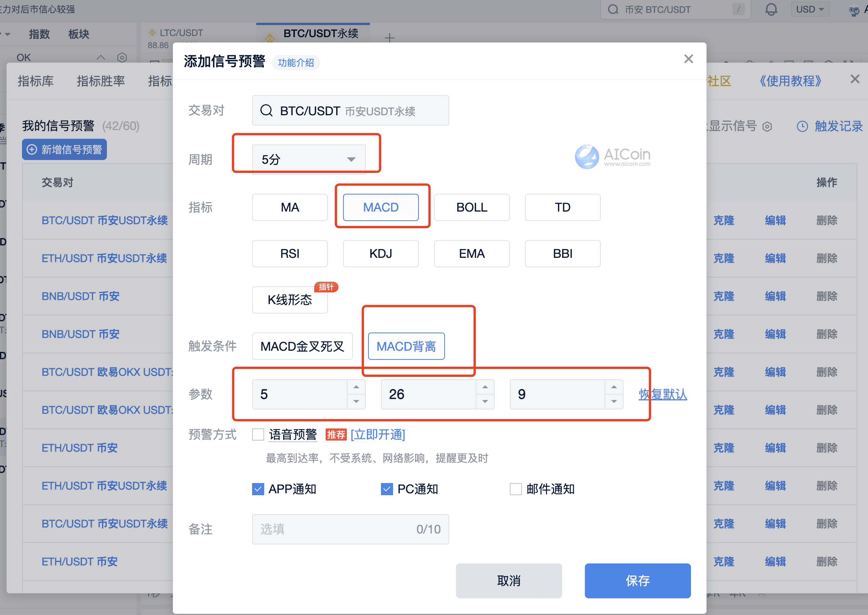Select the K线形态 indicator
The height and width of the screenshot is (615, 868).
click(x=290, y=300)
